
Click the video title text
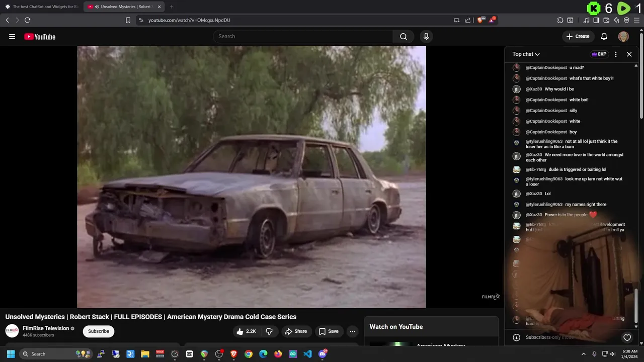pyautogui.click(x=151, y=317)
